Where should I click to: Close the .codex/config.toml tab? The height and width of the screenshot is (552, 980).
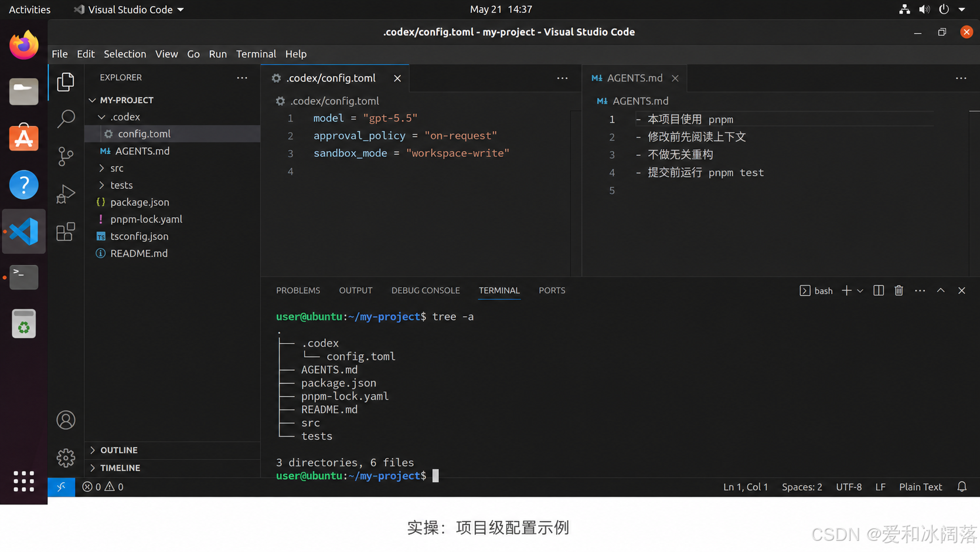(397, 78)
